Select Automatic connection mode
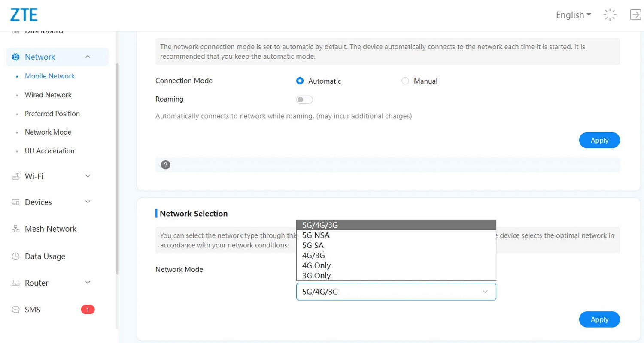The width and height of the screenshot is (644, 343). [300, 81]
